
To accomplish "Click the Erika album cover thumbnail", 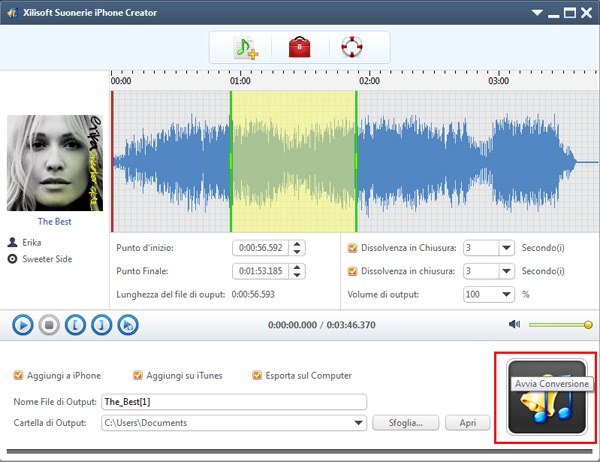I will [x=55, y=163].
